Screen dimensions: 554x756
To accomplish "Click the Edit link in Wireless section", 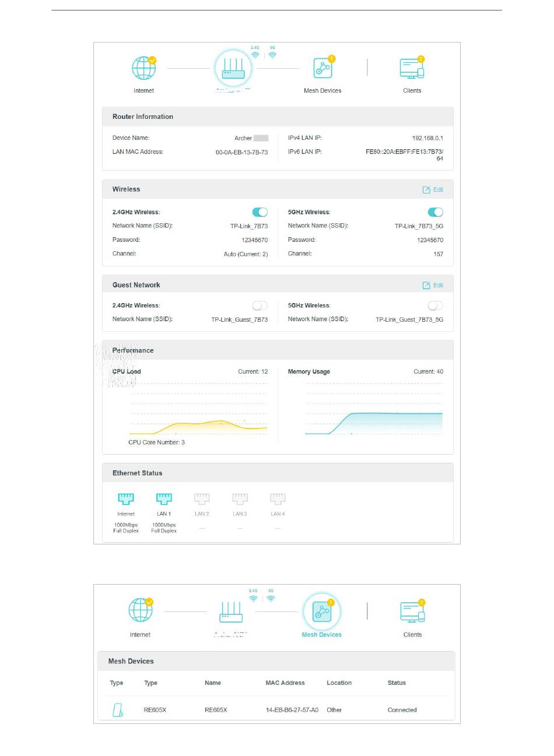I will pyautogui.click(x=438, y=189).
